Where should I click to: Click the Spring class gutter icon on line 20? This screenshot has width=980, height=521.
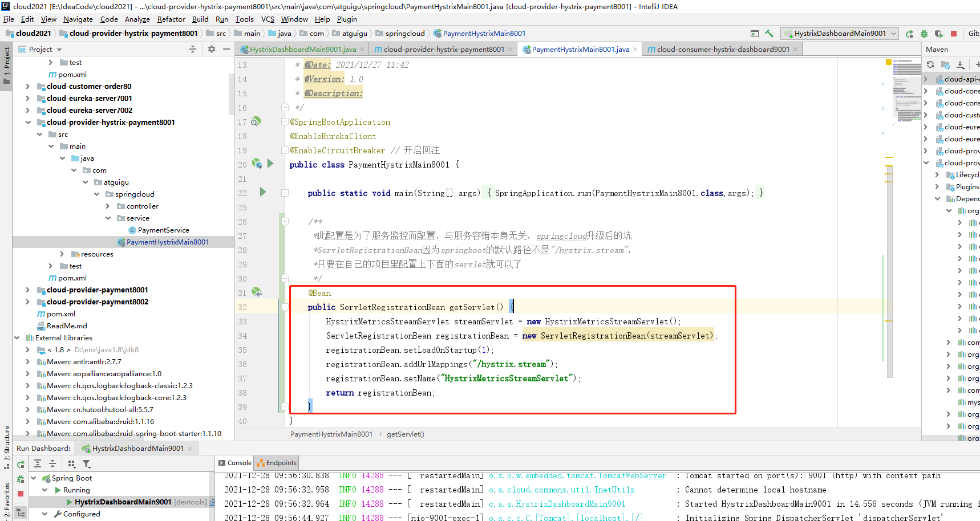click(257, 164)
